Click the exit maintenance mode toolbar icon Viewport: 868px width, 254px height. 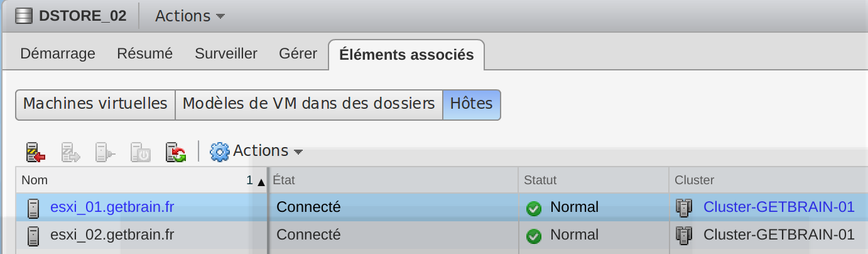70,152
